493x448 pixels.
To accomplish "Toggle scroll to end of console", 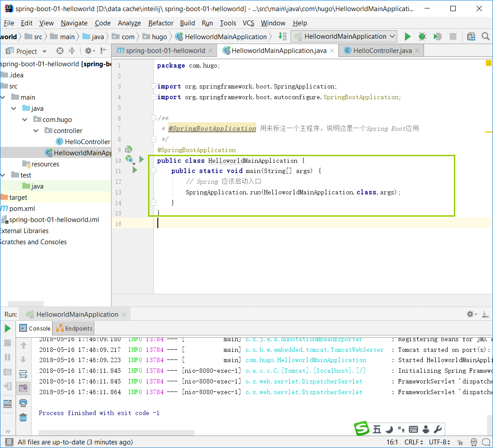I will [23, 388].
